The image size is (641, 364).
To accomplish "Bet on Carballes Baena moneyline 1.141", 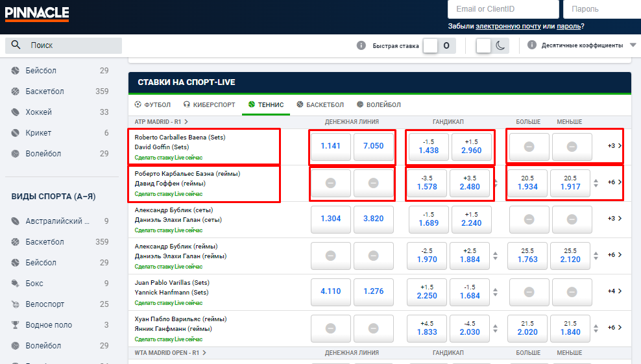I will [x=331, y=146].
